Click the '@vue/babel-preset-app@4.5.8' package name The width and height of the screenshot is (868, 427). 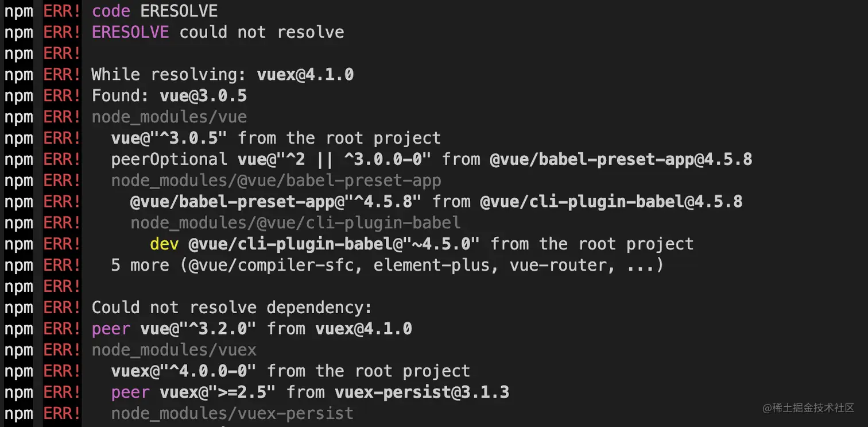(x=621, y=159)
